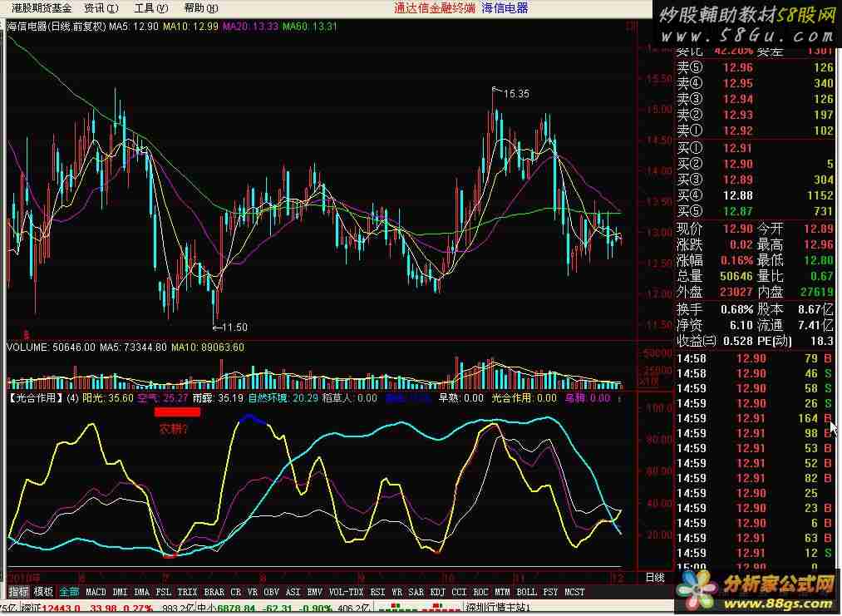Click the PE(动) 18.3 value
The width and height of the screenshot is (842, 616).
(x=795, y=341)
